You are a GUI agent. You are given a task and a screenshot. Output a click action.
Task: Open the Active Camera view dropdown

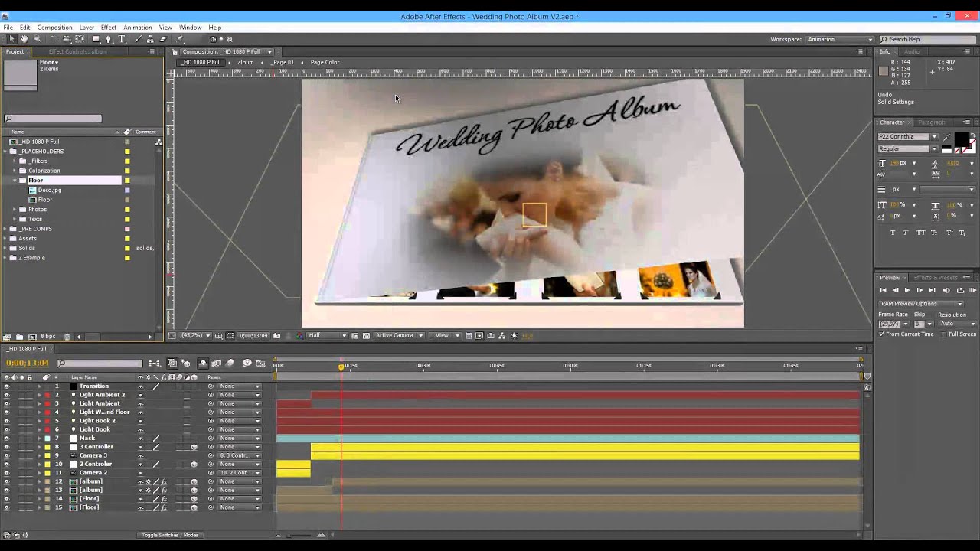coord(398,335)
